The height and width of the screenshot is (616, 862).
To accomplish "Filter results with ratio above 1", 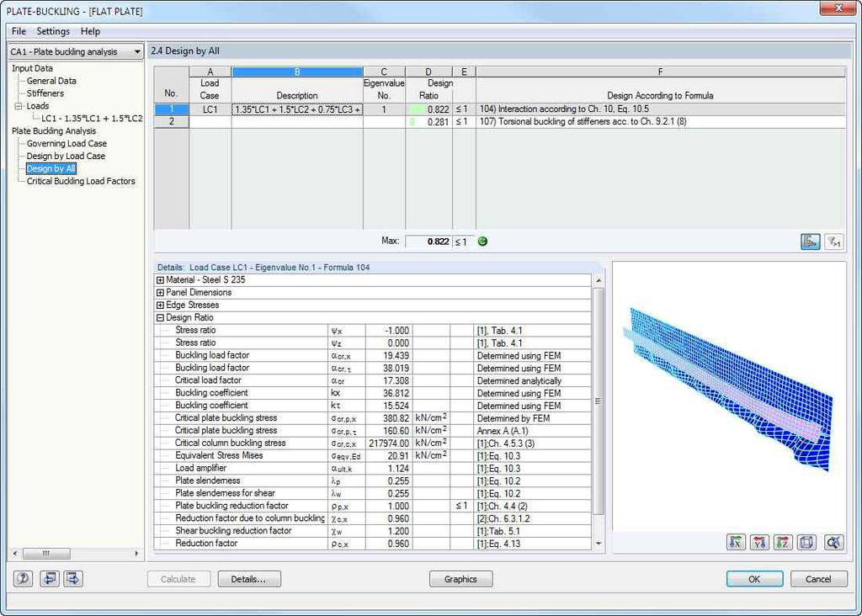I will [834, 242].
